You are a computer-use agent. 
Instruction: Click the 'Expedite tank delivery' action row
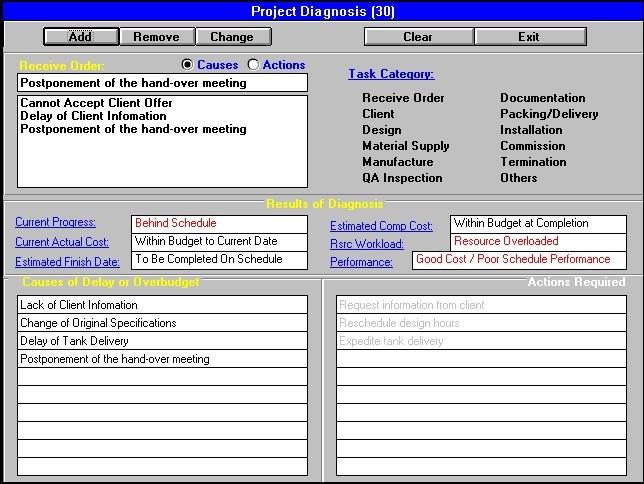480,341
